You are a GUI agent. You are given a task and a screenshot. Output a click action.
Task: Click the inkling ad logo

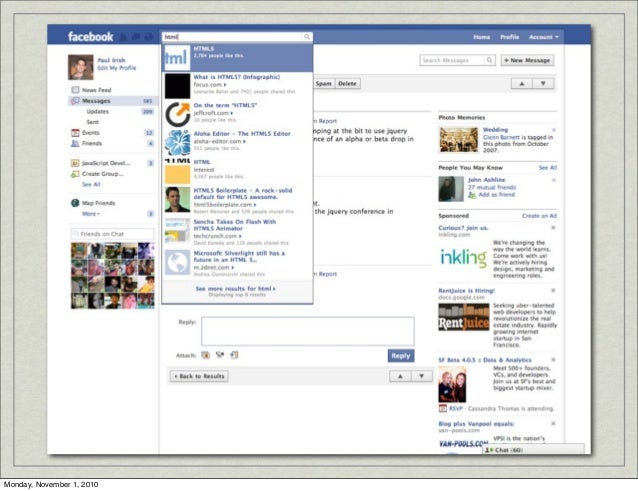coord(463,258)
